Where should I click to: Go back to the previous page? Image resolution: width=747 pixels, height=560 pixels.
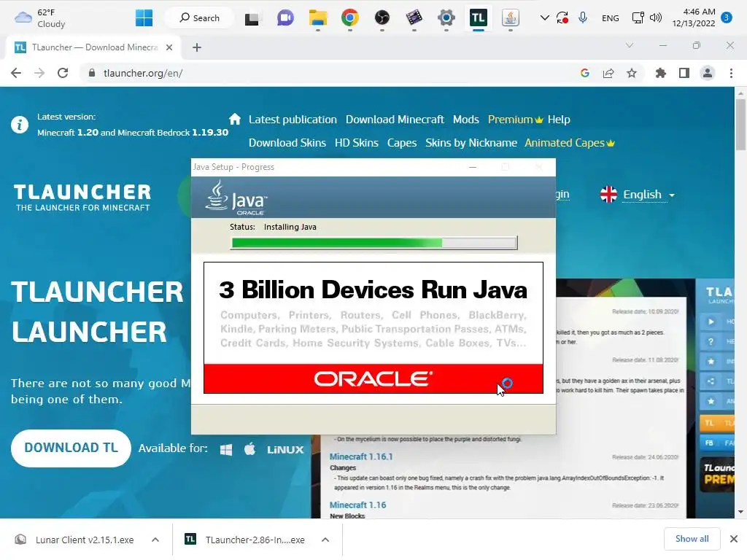pyautogui.click(x=16, y=73)
